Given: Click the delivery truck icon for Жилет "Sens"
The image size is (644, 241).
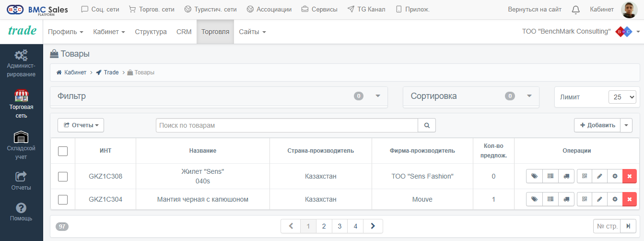Looking at the screenshot, I should 566,176.
